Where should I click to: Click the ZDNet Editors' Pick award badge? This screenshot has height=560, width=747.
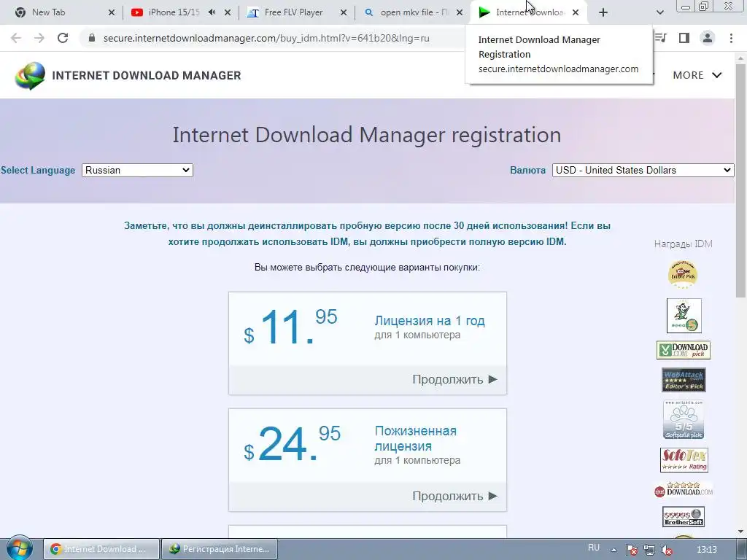pos(683,274)
